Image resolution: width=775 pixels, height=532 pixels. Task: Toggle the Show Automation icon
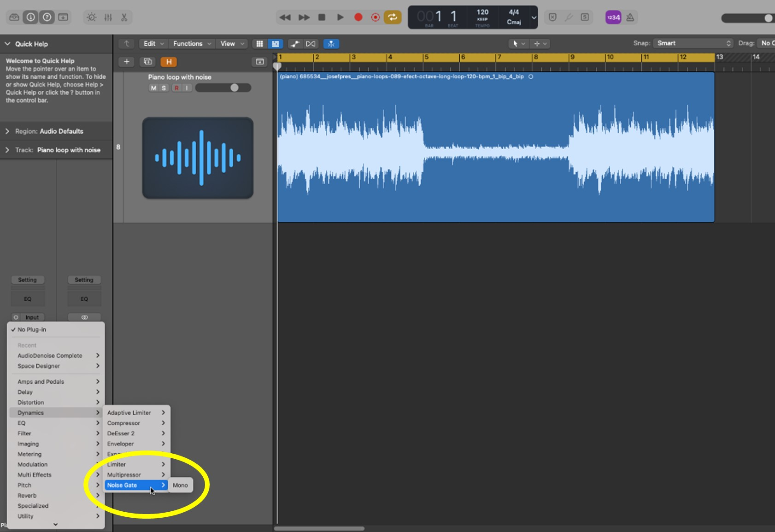pos(295,44)
